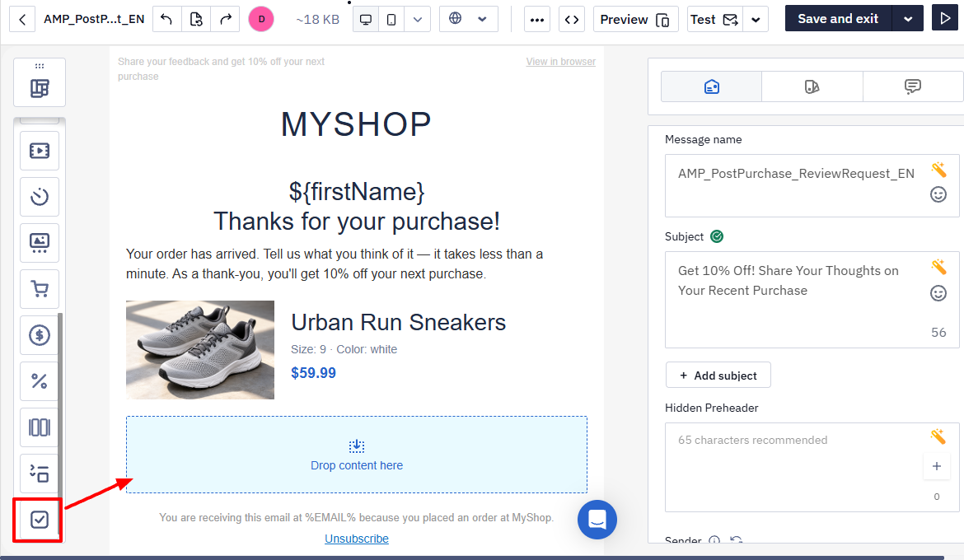Screen dimensions: 964x560
Task: Click the Unsubscribe link
Action: click(357, 539)
